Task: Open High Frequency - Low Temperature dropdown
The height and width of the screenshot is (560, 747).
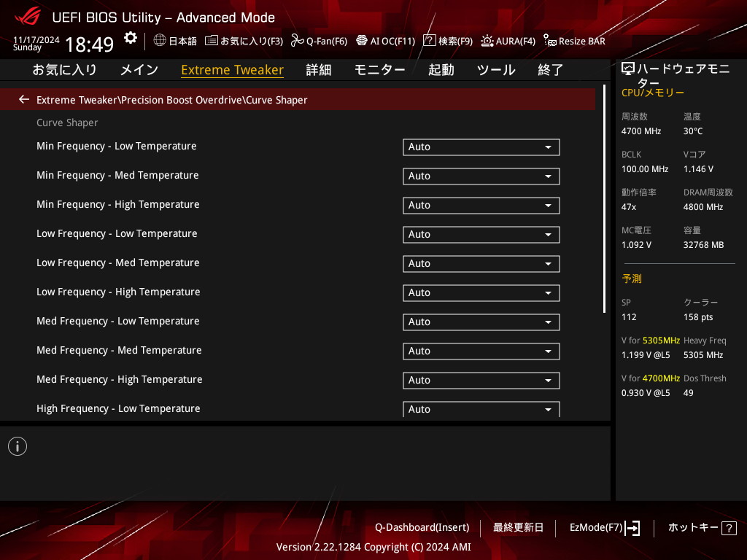Action: click(x=481, y=409)
